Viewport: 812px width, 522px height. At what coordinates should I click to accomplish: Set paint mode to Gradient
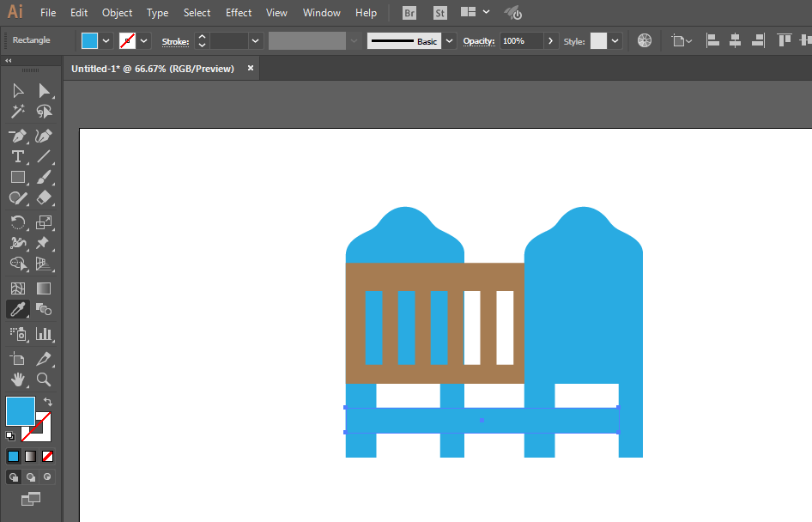point(31,456)
